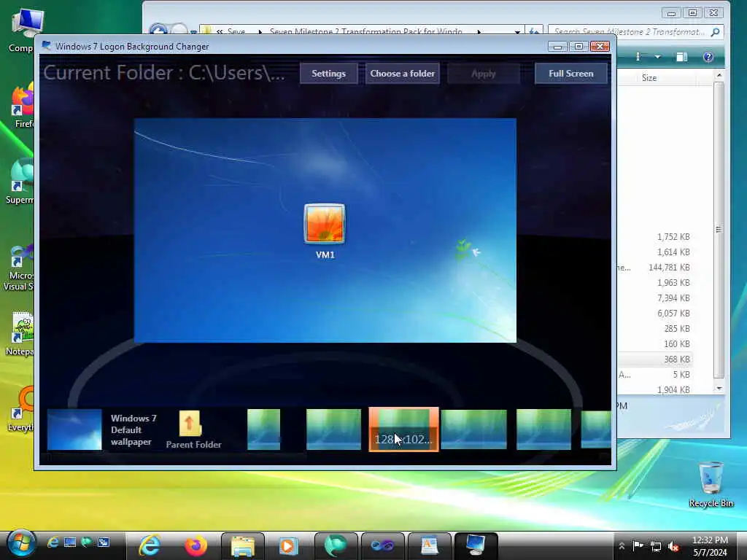Switch to Windows Explorer taskbar button

243,545
